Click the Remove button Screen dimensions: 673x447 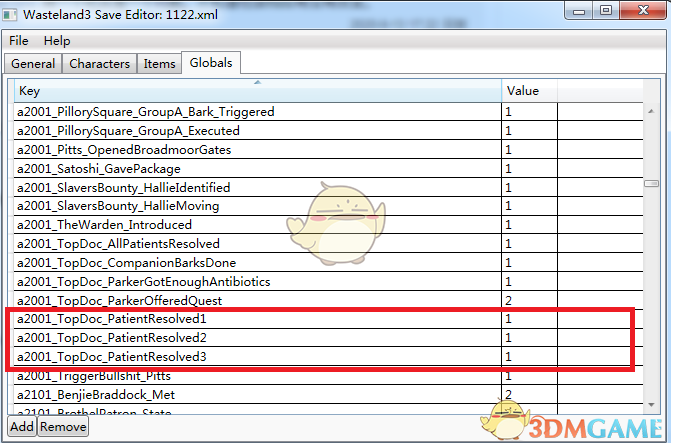(63, 427)
